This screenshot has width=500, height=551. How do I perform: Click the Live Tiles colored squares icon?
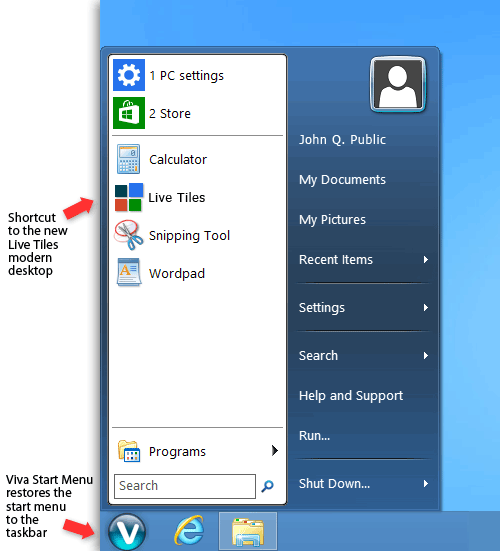pos(129,197)
